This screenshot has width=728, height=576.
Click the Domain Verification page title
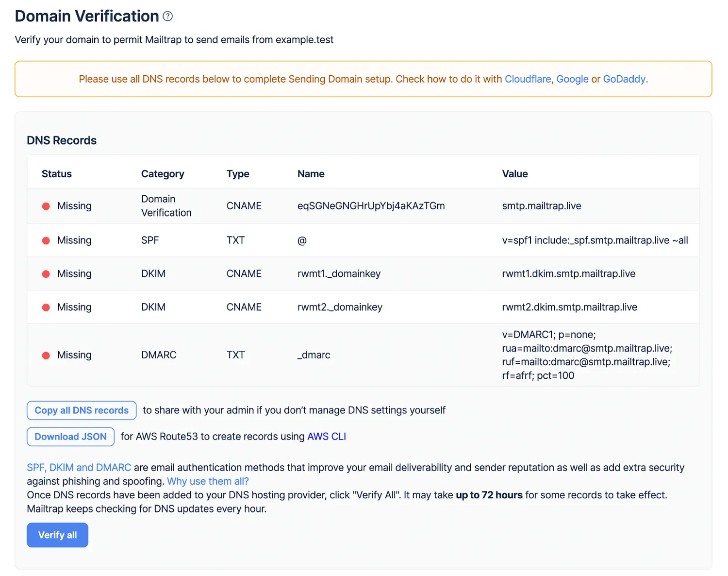click(87, 16)
